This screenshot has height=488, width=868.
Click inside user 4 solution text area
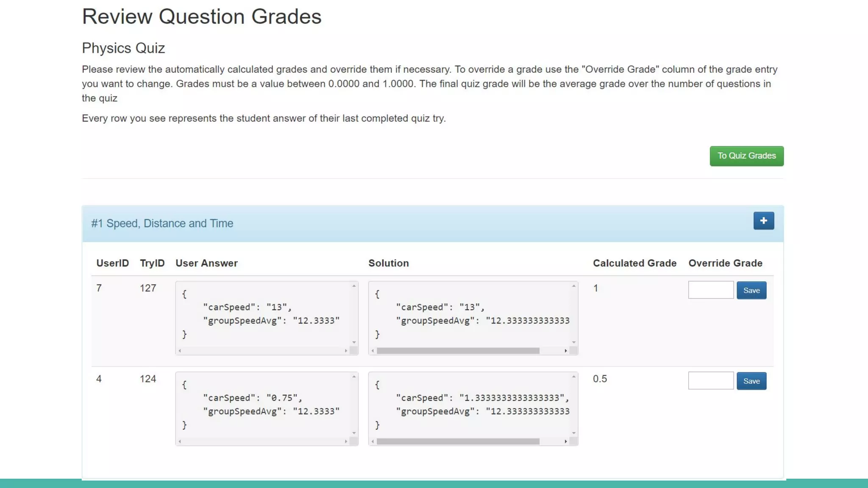coord(470,405)
